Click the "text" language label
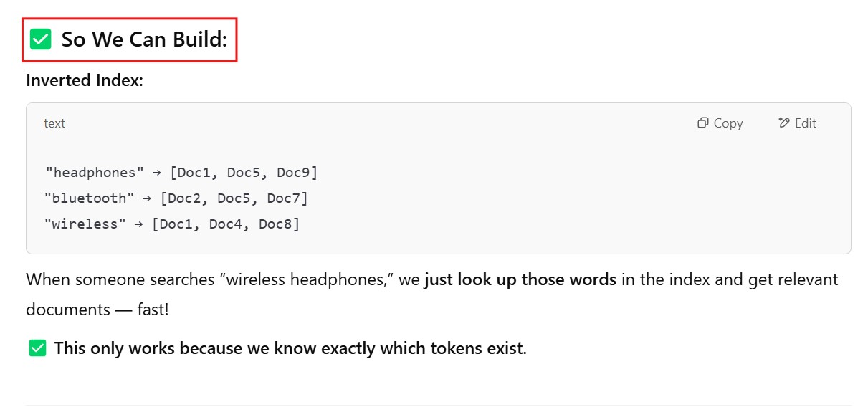This screenshot has height=412, width=868. click(x=54, y=123)
